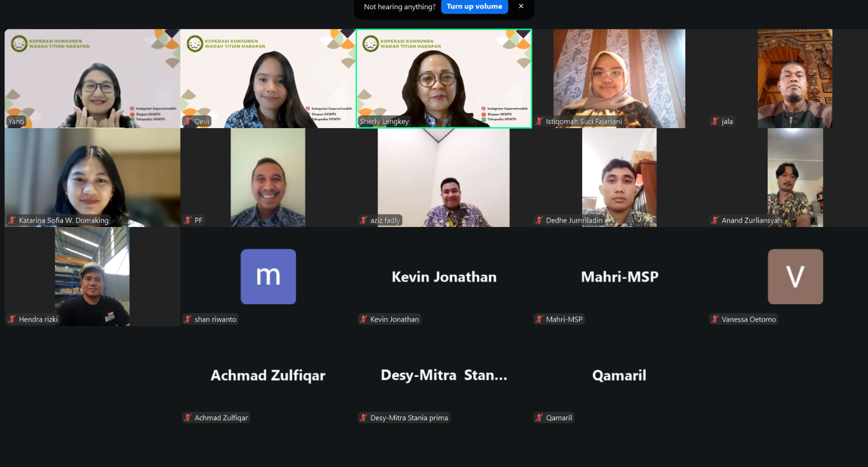
Task: Click muted mic icon beside aziz fadly
Action: 363,220
